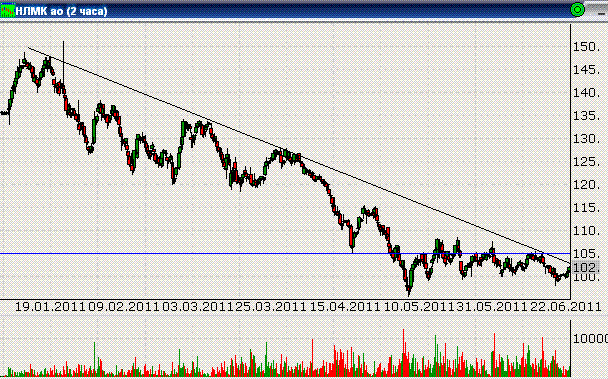Click the НЛМК ао (2 часа) window title
Screen dimensions: 608x379
click(61, 11)
